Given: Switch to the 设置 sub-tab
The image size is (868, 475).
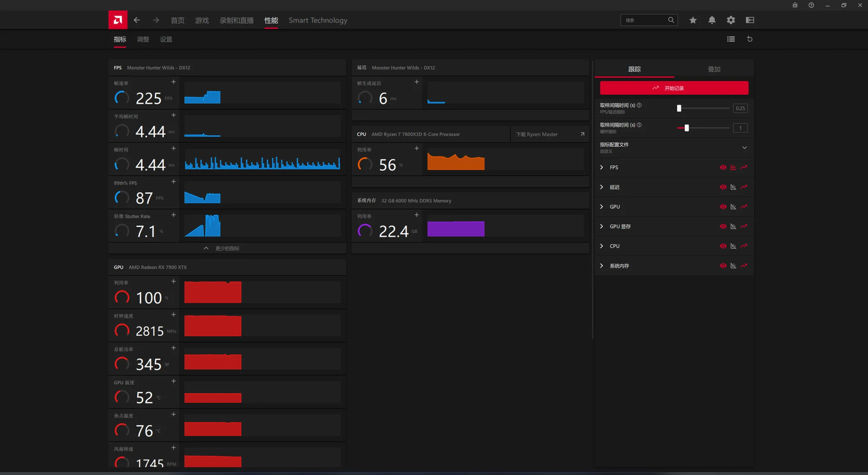Looking at the screenshot, I should pyautogui.click(x=166, y=40).
